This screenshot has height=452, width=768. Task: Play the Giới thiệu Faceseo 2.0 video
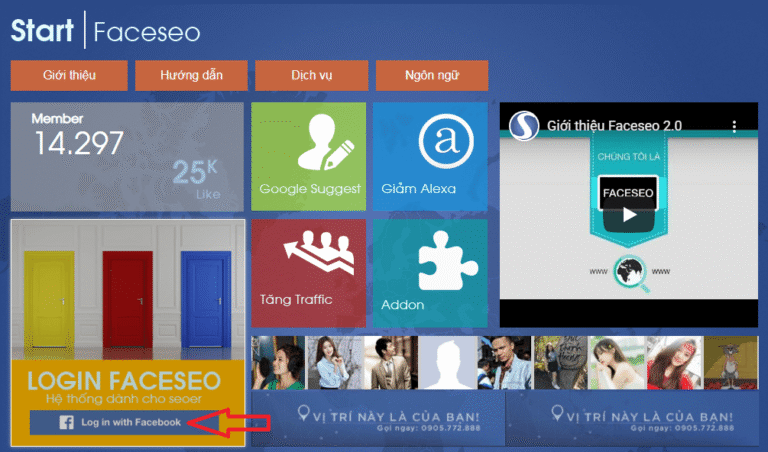(x=629, y=214)
